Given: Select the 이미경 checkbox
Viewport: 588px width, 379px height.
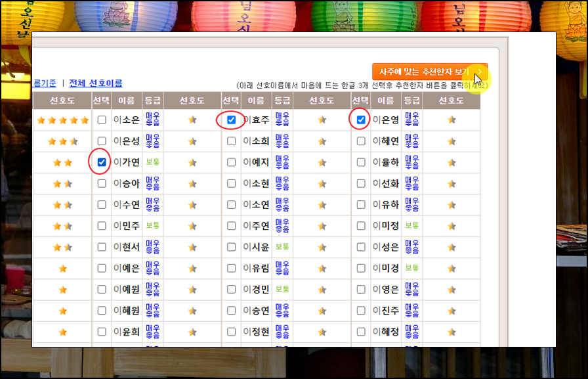Looking at the screenshot, I should click(361, 268).
